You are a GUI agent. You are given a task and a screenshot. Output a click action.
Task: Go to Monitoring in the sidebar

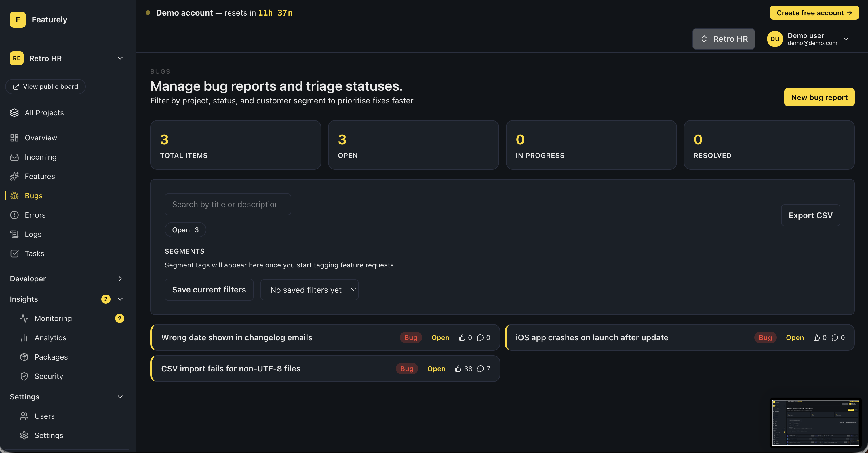click(53, 318)
